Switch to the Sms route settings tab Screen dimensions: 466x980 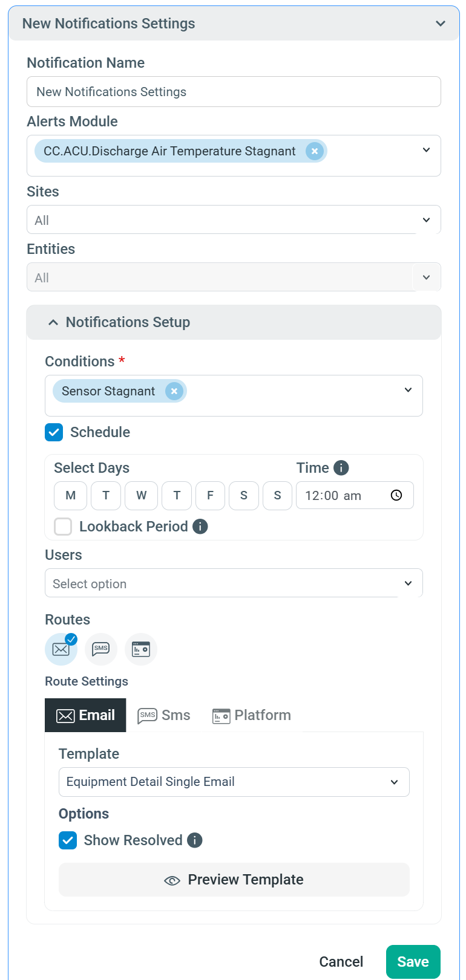pos(165,715)
